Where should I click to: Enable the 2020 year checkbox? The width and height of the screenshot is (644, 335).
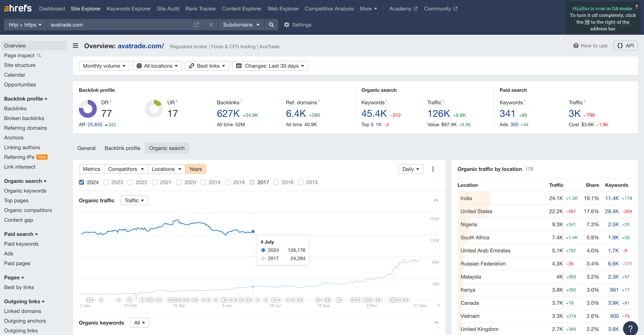click(179, 182)
